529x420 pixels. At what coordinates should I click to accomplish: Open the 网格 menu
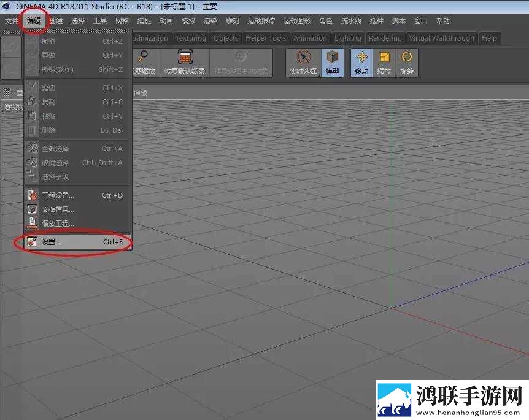[122, 21]
